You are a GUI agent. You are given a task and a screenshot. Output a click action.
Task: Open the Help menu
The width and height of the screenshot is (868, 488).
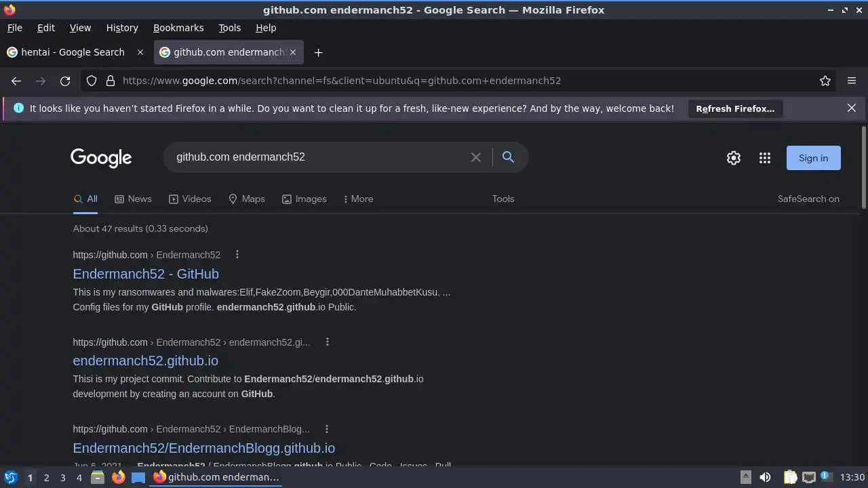click(x=266, y=28)
